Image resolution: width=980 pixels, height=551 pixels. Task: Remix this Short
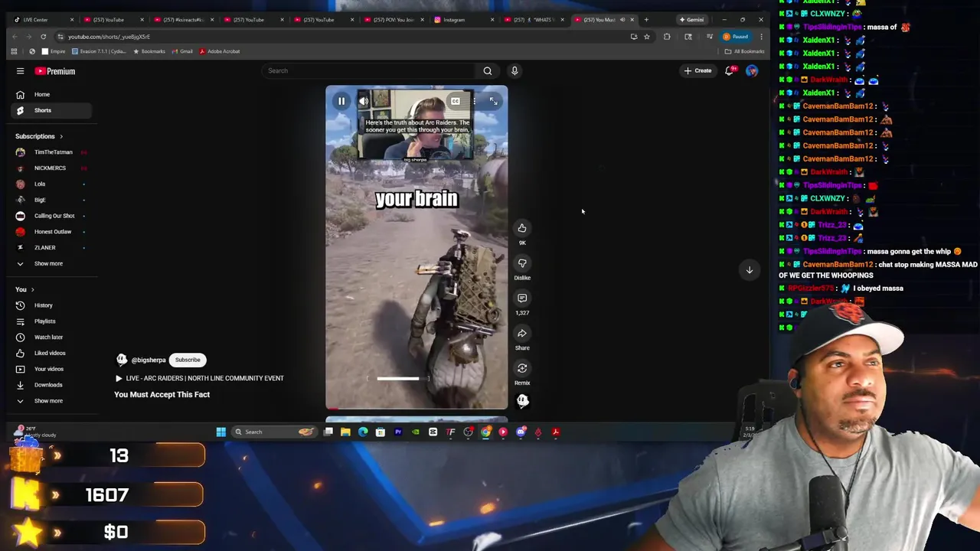522,368
